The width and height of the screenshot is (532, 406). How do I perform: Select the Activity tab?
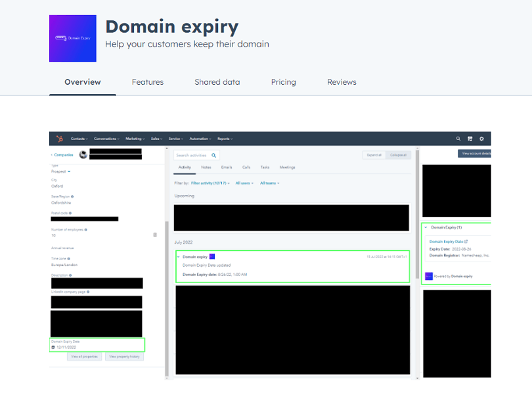tap(185, 168)
